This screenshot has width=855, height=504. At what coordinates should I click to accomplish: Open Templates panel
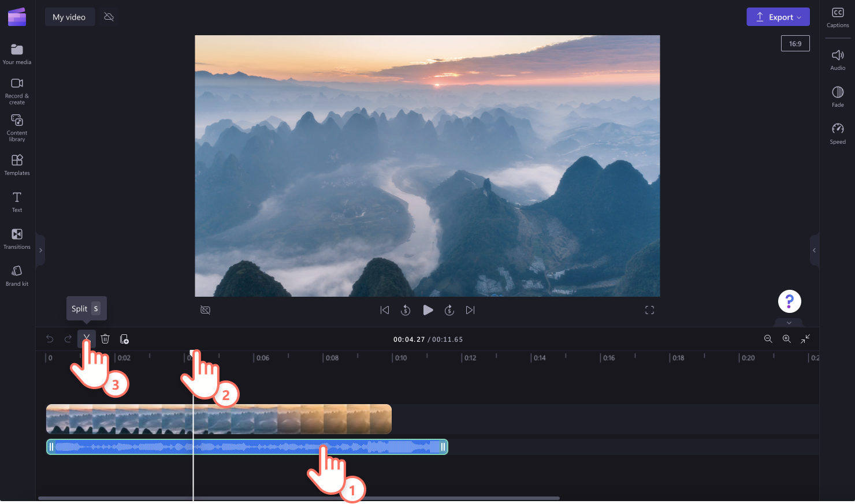click(17, 165)
